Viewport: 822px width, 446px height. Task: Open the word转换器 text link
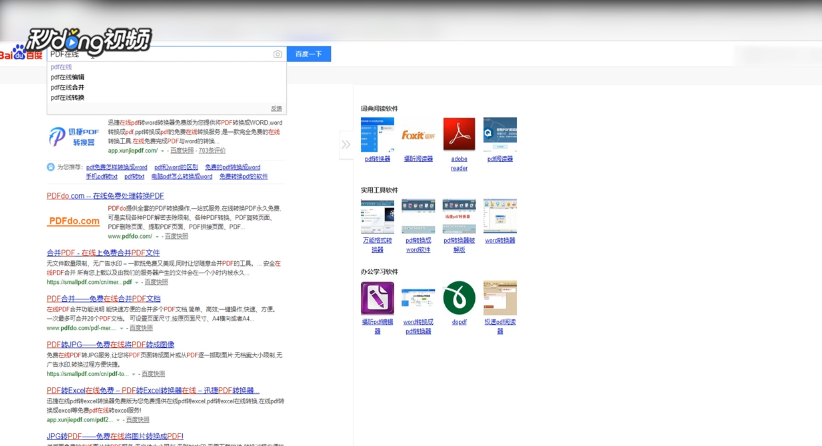500,241
